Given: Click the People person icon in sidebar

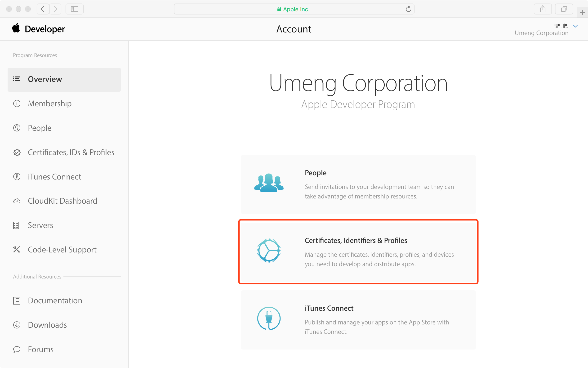Looking at the screenshot, I should pos(17,128).
